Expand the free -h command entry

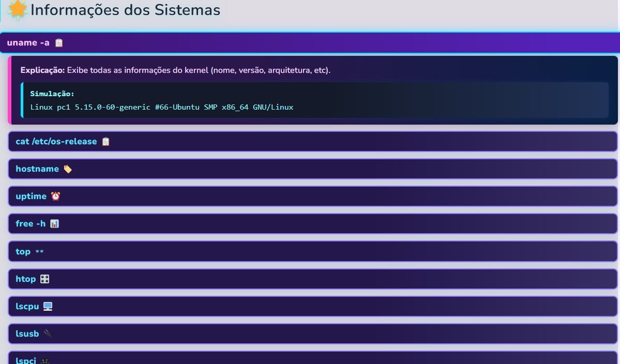207,223
